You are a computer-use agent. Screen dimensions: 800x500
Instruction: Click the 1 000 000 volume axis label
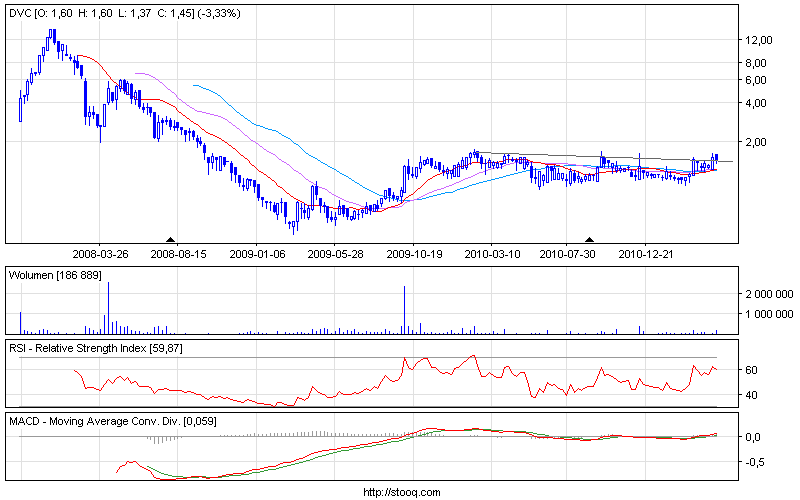tap(767, 314)
